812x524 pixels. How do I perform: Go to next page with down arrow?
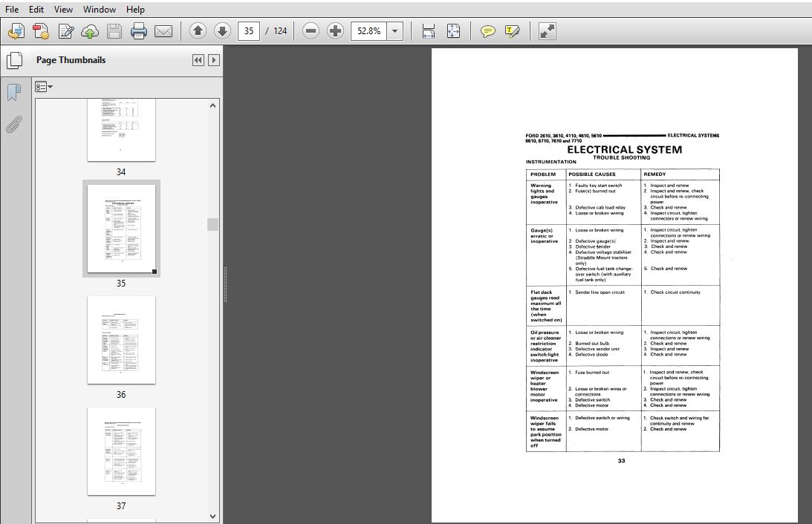(x=222, y=31)
